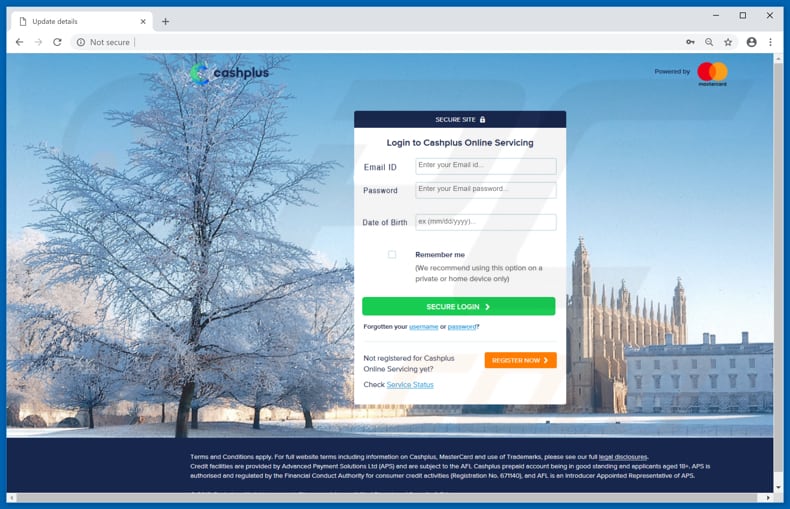Click the vertical scrollbar down arrow
This screenshot has height=509, width=790.
[x=778, y=487]
